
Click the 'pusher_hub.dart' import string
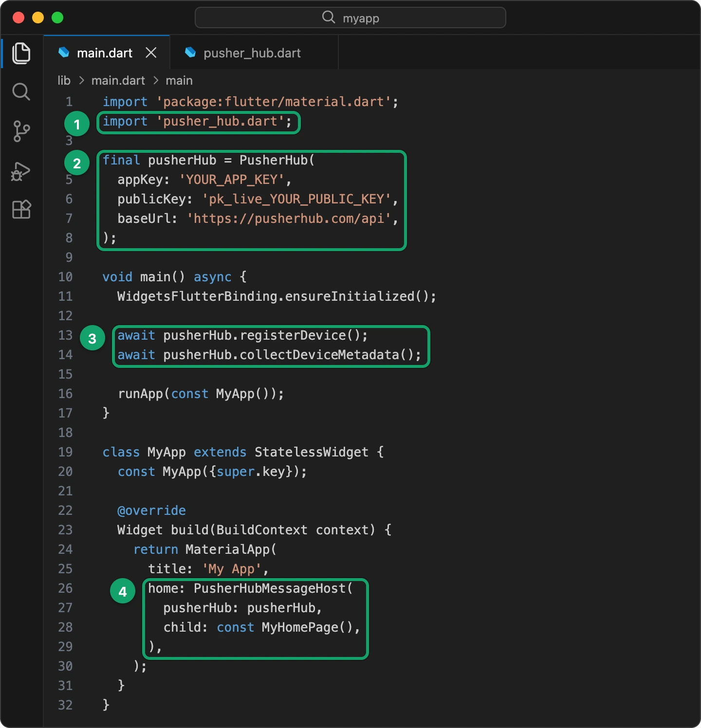221,121
